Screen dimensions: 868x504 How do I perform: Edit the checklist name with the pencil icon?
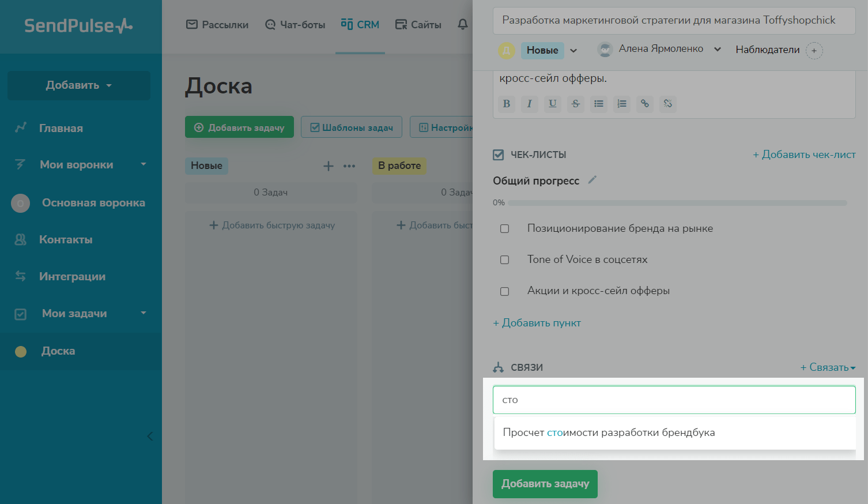click(592, 180)
